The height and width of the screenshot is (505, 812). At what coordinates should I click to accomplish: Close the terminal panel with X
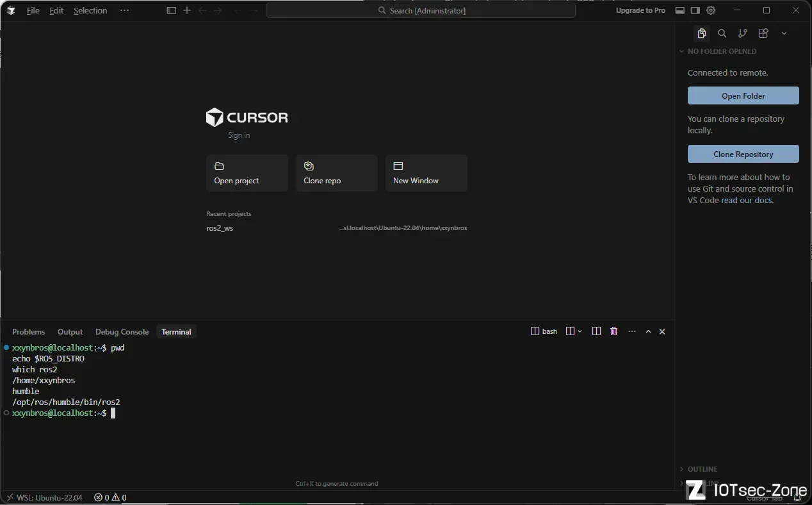[x=662, y=331]
